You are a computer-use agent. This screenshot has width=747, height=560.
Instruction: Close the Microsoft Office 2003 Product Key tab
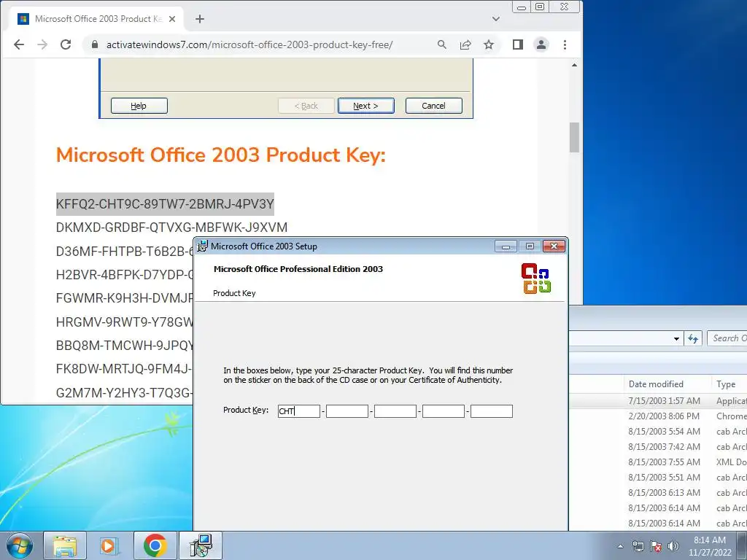click(172, 19)
